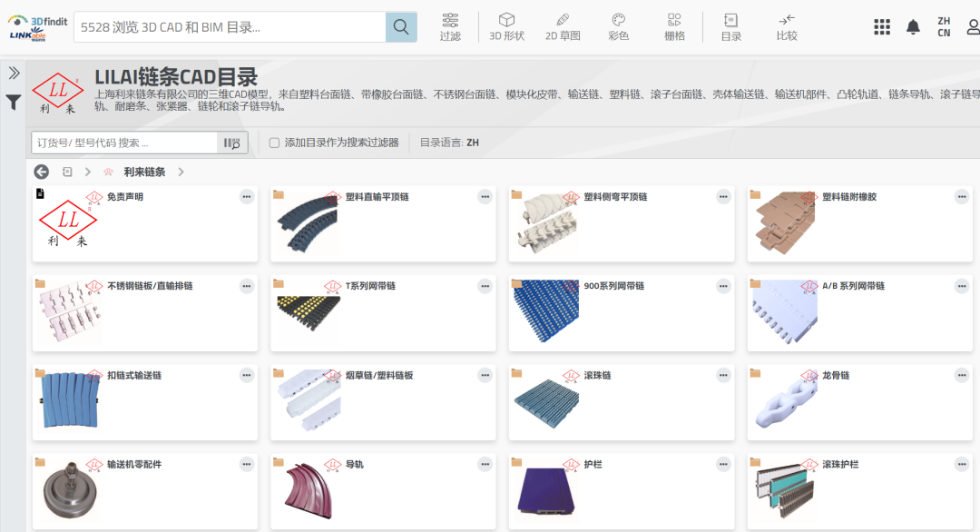Switch to 栅格 grid view
This screenshot has width=980, height=532.
674,27
